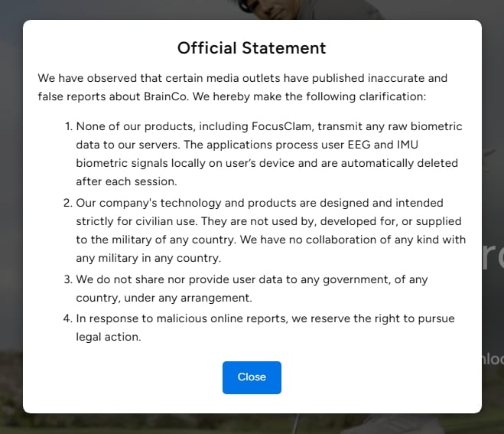Click the intro paragraph about media outlets
This screenshot has height=434, width=504.
(242, 88)
